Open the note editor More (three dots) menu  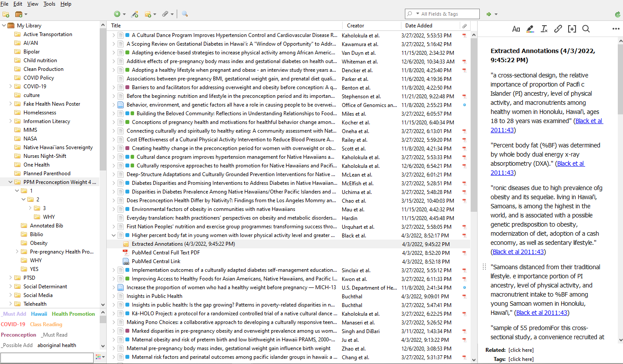coord(616,29)
